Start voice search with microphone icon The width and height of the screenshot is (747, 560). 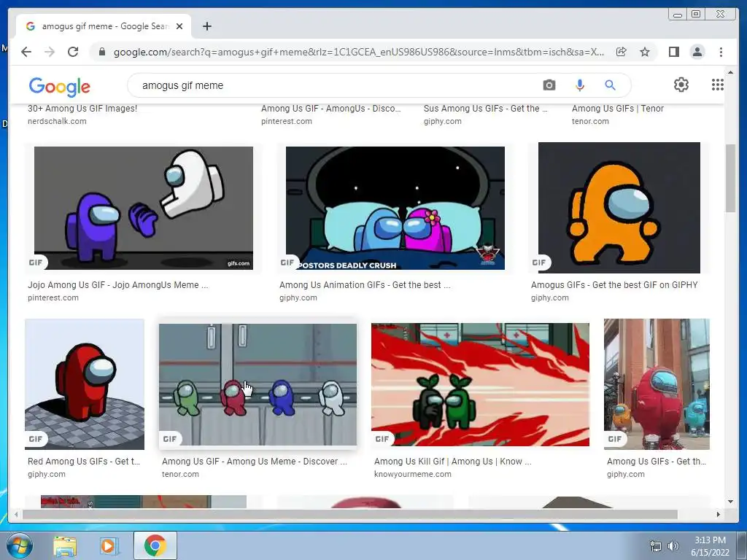click(580, 85)
